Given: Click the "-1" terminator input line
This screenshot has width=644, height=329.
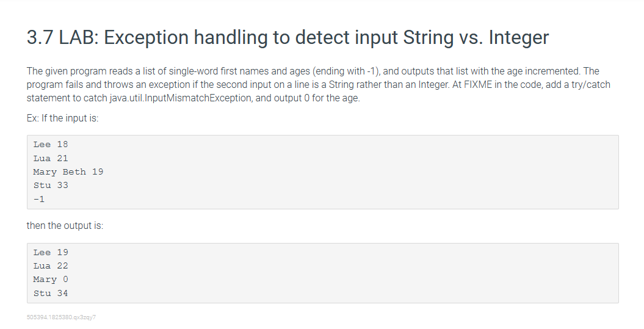Looking at the screenshot, I should pyautogui.click(x=39, y=199).
